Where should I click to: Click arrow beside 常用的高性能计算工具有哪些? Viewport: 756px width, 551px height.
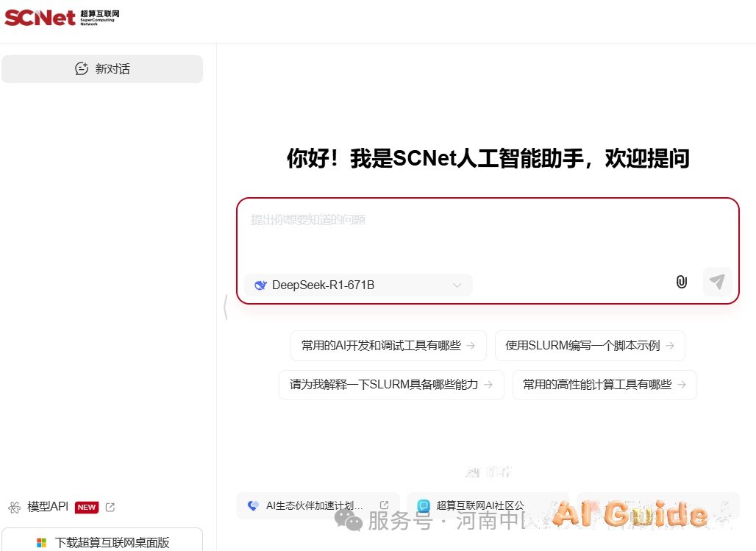(682, 385)
